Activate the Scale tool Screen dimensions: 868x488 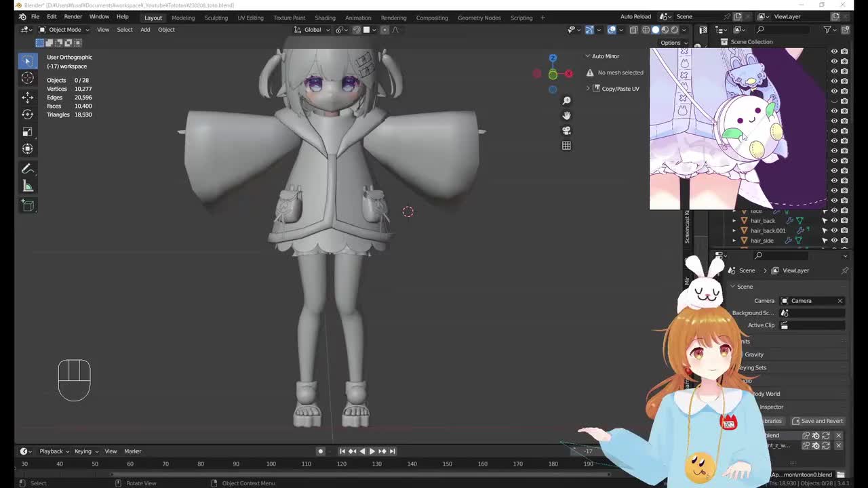coord(28,131)
